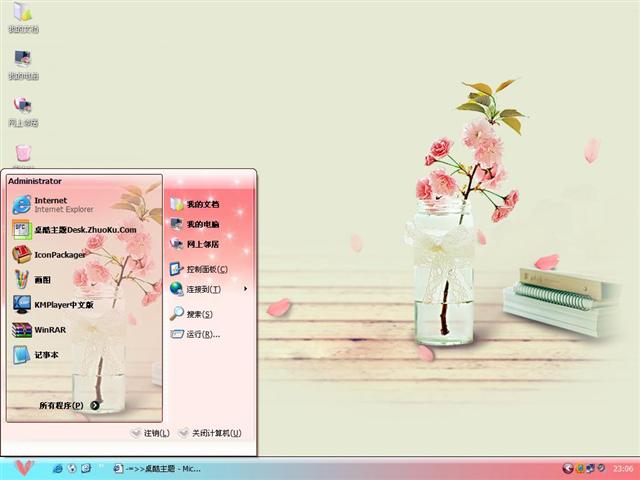
Task: Select the 网上邻居 desktop icon
Action: coord(23,112)
